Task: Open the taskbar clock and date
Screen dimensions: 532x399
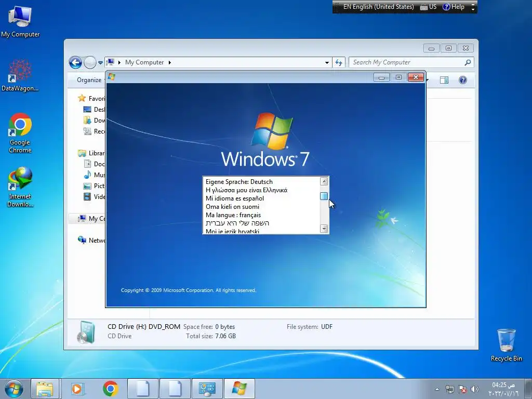Action: pyautogui.click(x=503, y=389)
